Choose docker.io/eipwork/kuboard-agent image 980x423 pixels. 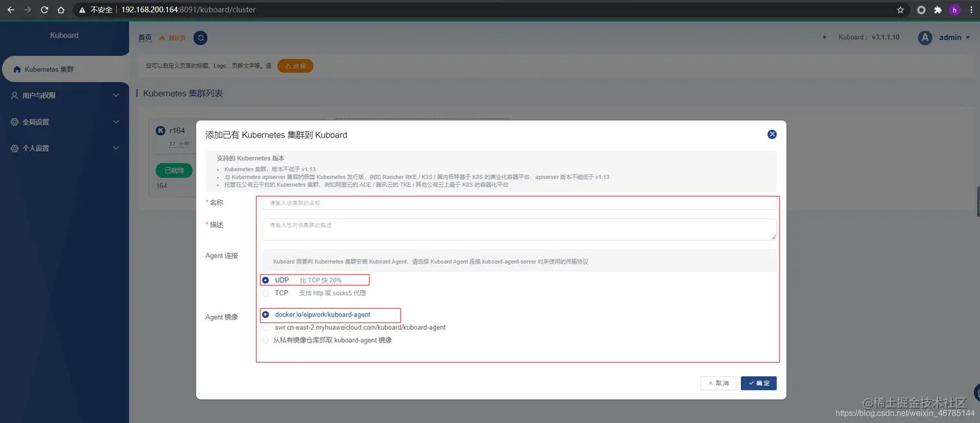click(265, 315)
